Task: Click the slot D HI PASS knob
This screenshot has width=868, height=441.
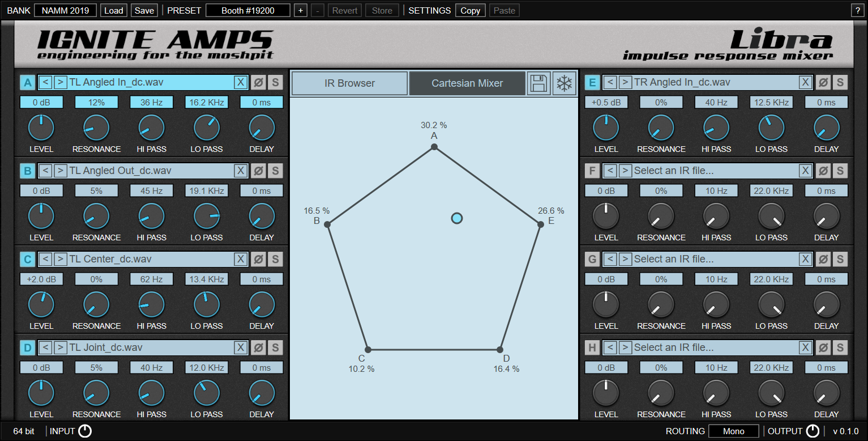Action: click(151, 393)
